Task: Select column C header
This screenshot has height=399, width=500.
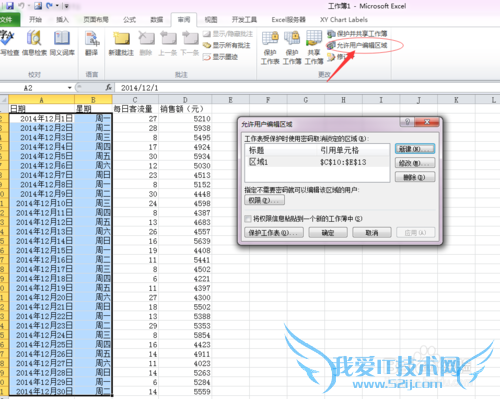Action: tap(135, 100)
